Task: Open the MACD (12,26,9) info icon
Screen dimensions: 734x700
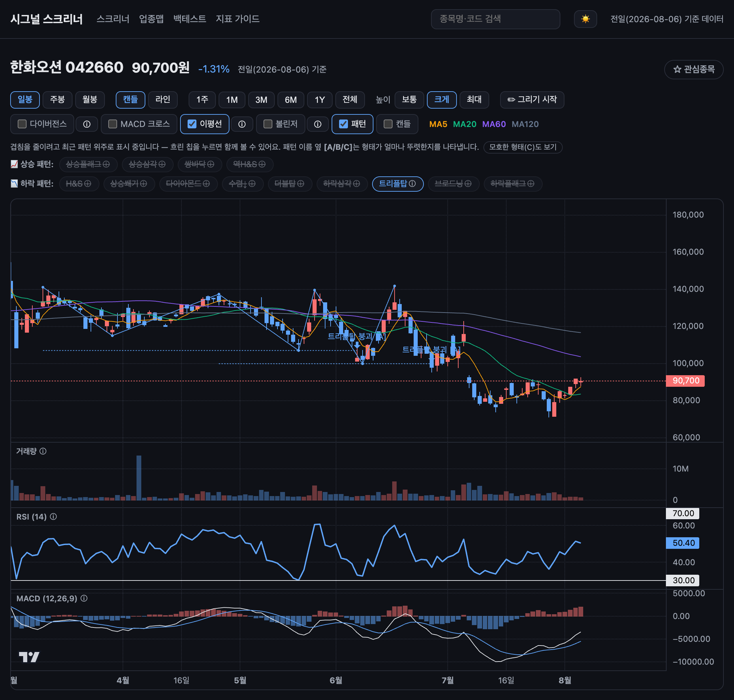Action: coord(84,598)
